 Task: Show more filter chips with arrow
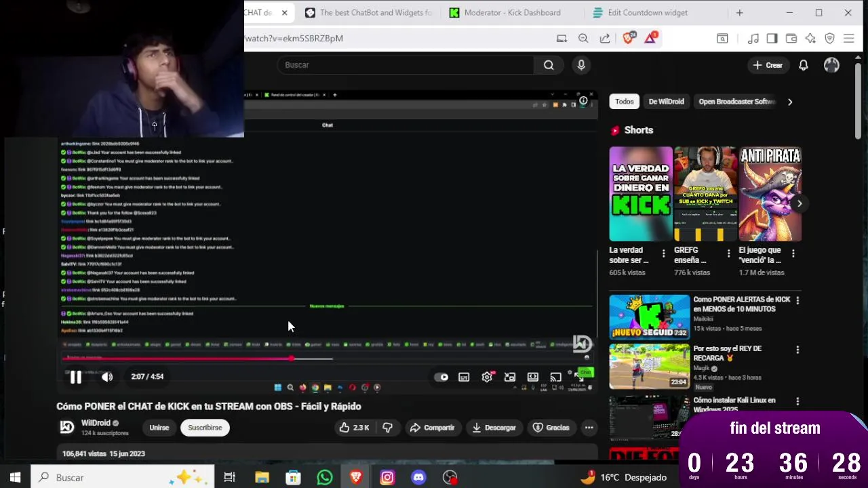pyautogui.click(x=790, y=102)
